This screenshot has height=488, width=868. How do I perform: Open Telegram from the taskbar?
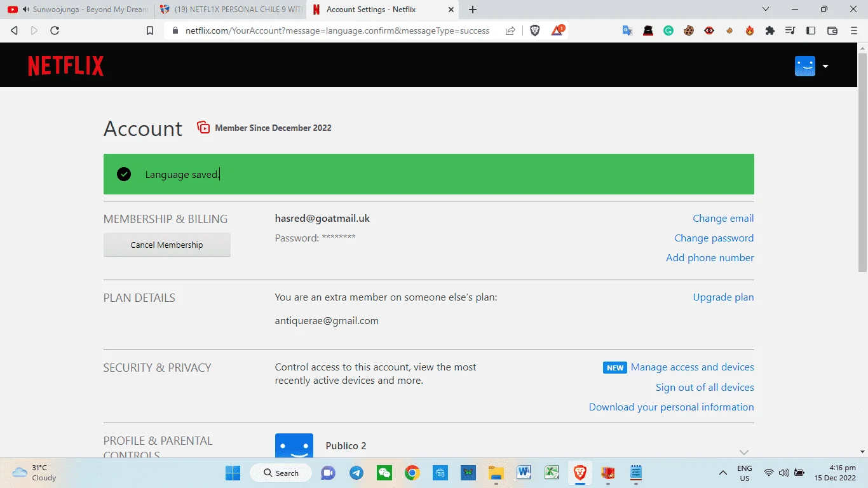pyautogui.click(x=356, y=473)
